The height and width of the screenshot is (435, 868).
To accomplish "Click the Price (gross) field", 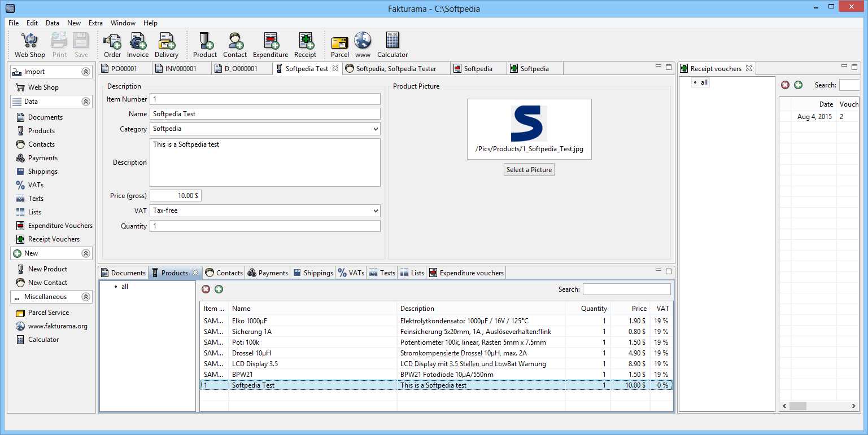I will pos(175,196).
